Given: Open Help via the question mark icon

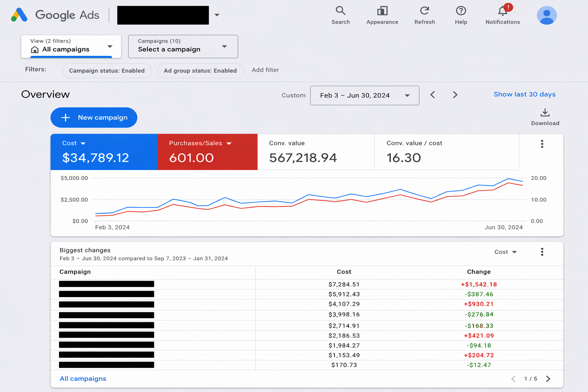Looking at the screenshot, I should pos(461,15).
